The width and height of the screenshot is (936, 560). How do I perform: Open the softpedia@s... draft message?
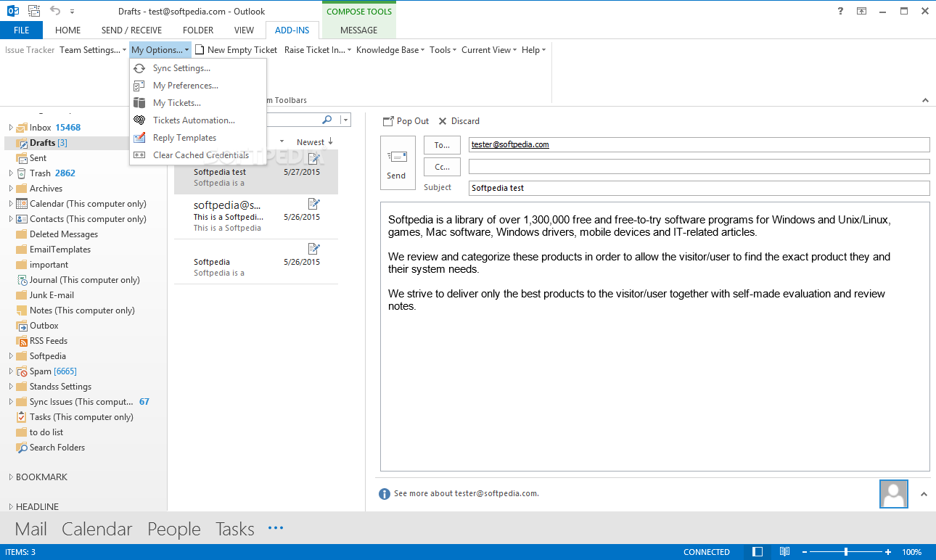(256, 216)
